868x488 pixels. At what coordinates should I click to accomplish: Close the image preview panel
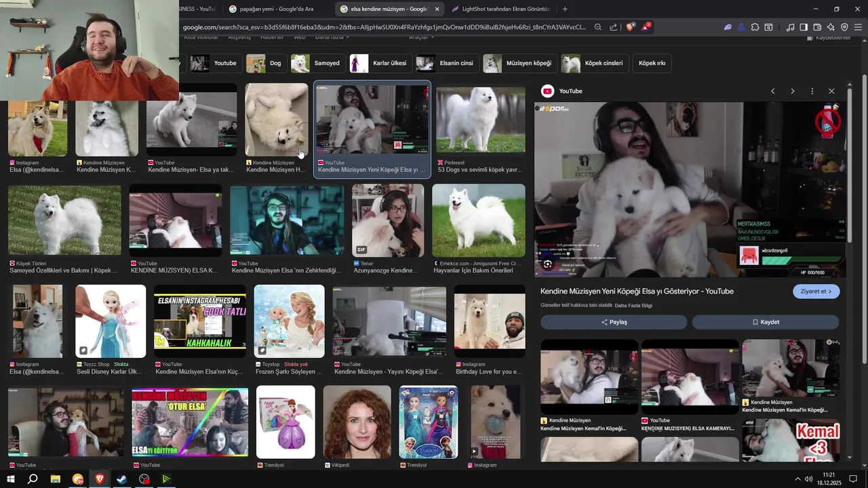pos(831,91)
